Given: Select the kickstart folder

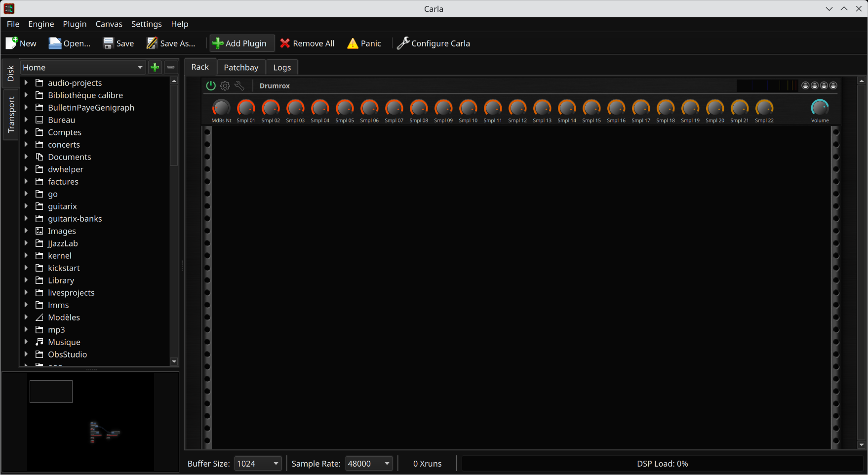Looking at the screenshot, I should click(64, 268).
